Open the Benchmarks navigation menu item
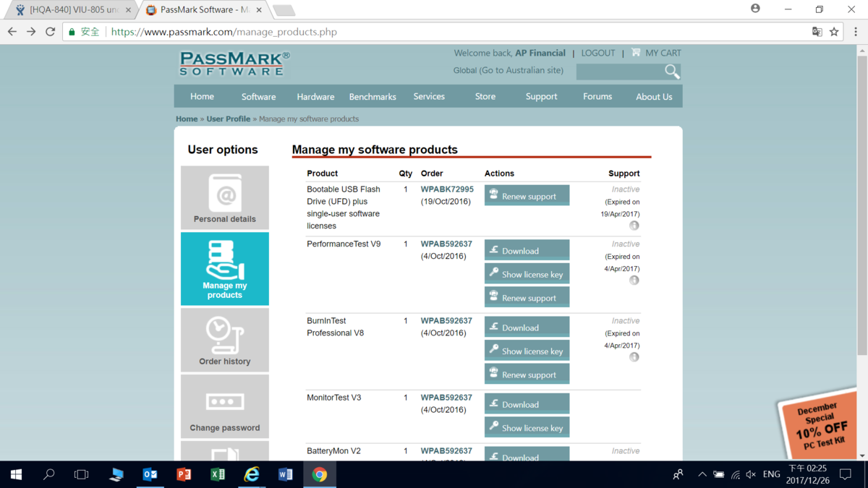868x488 pixels. coord(373,96)
